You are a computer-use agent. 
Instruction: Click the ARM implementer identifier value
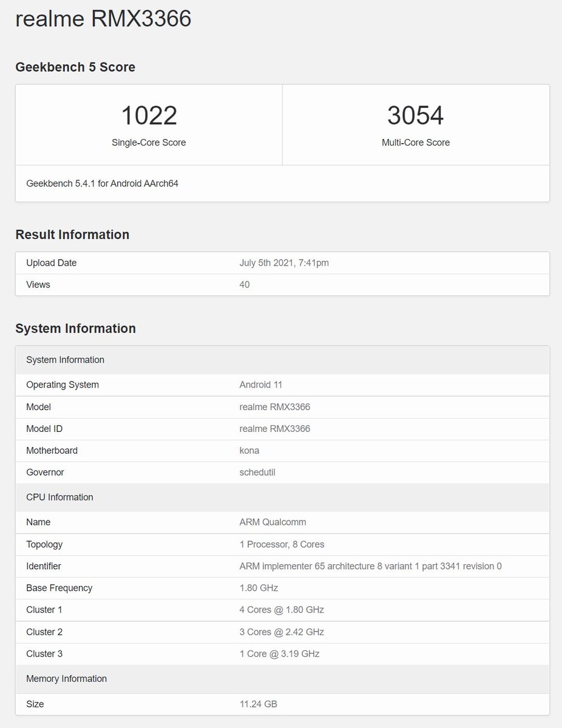click(370, 566)
